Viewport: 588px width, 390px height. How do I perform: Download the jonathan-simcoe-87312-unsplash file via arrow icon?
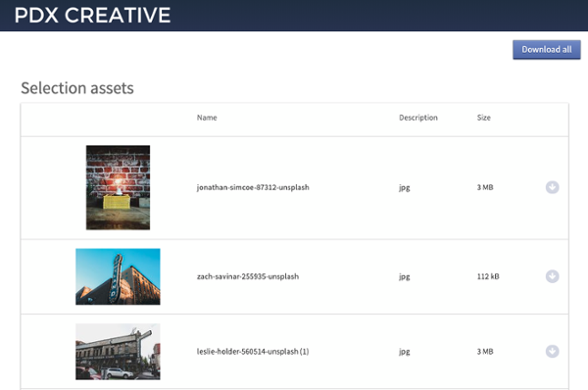coord(552,187)
